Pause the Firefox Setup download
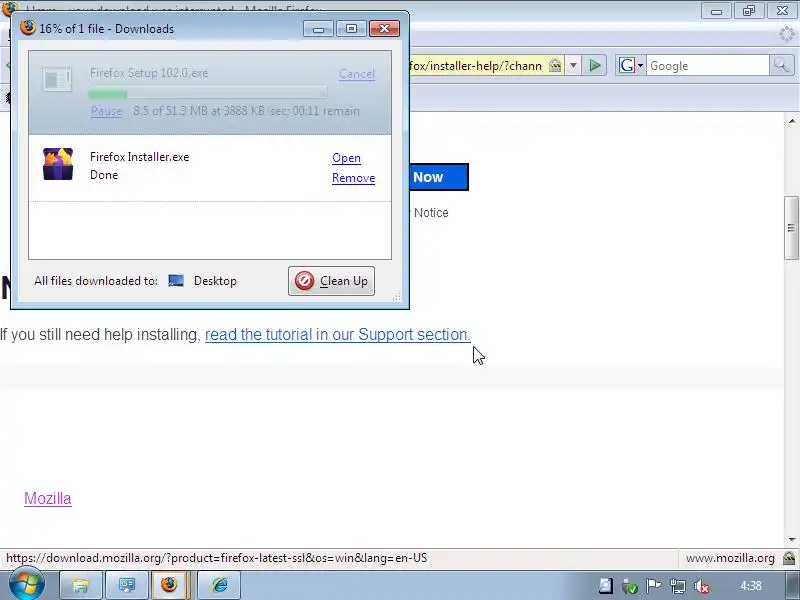Viewport: 800px width, 600px height. (x=106, y=111)
